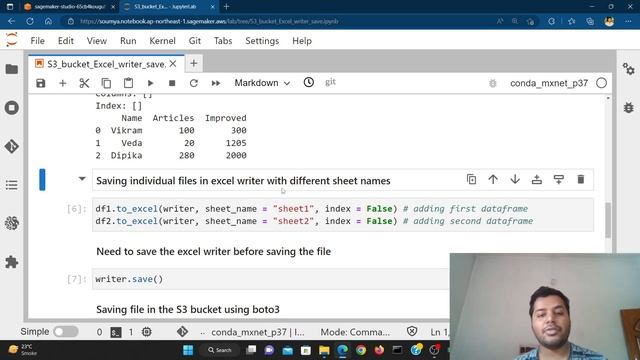640x360 pixels.
Task: Click the Mode: Command status entry
Action: click(x=355, y=332)
